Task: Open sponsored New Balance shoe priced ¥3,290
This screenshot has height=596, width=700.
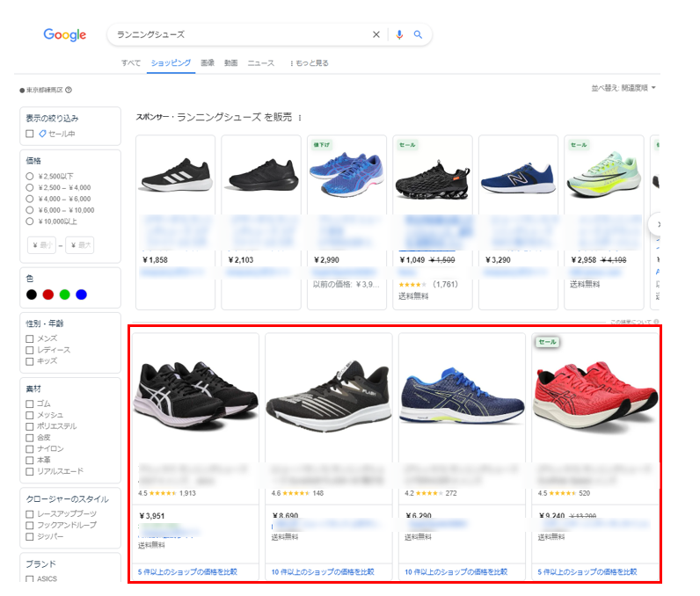Action: tap(518, 222)
